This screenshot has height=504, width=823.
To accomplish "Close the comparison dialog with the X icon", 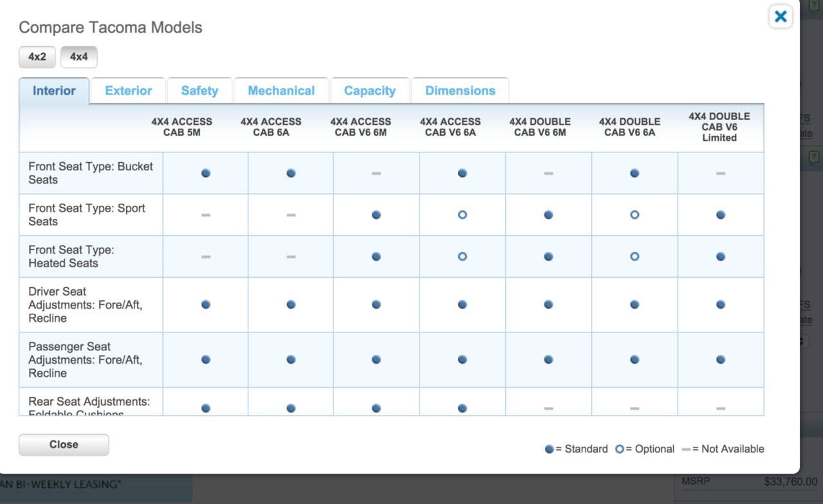I will click(x=781, y=16).
